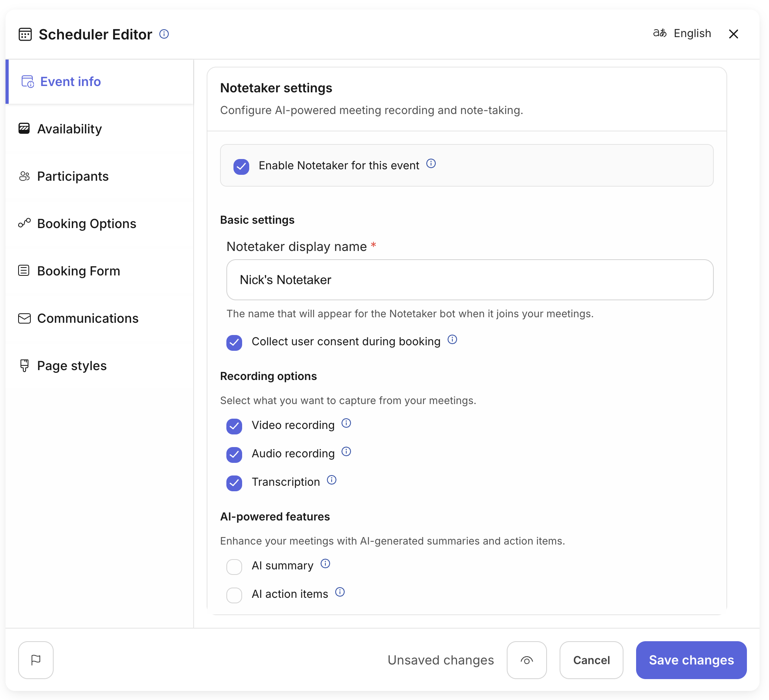Uncheck the Audio recording option

coord(234,455)
